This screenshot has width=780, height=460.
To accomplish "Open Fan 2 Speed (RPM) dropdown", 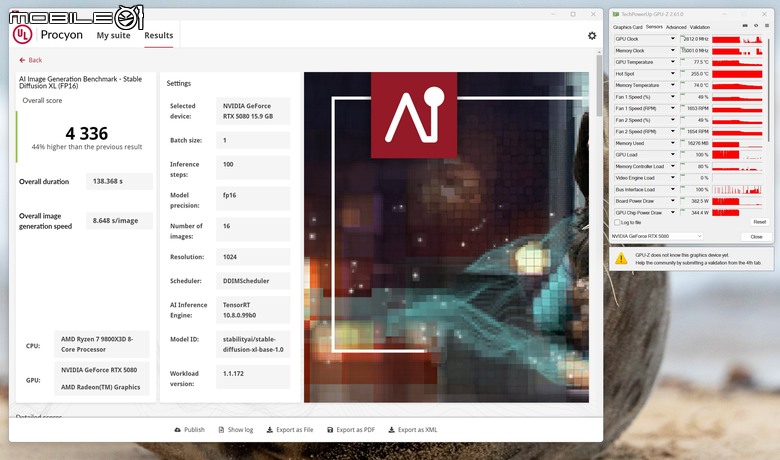I will [x=673, y=131].
